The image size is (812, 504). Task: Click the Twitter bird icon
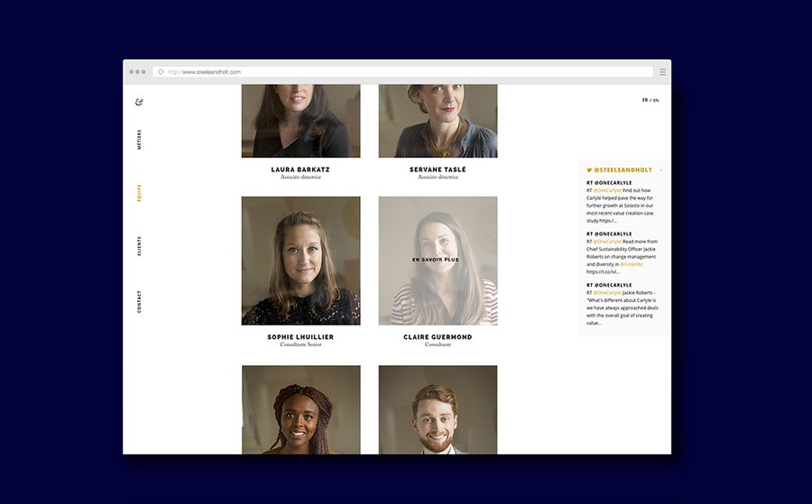coord(589,170)
